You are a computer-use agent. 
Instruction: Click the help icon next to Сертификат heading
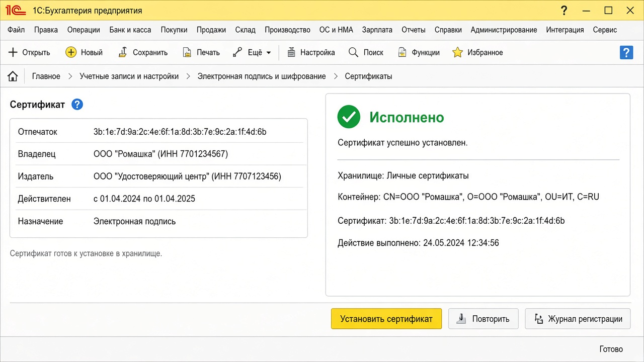[x=77, y=105]
